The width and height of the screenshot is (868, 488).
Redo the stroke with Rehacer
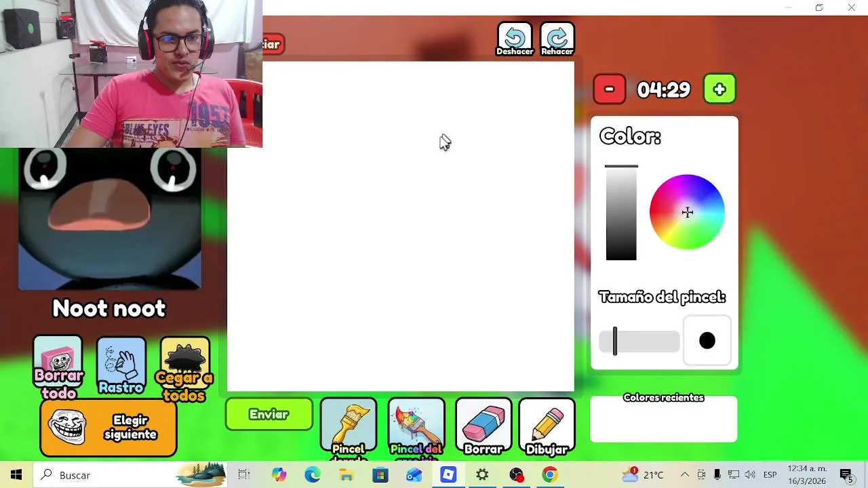click(557, 39)
